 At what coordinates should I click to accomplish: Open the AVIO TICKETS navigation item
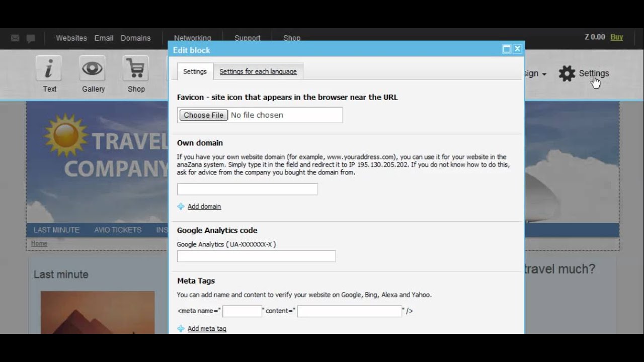(x=118, y=230)
